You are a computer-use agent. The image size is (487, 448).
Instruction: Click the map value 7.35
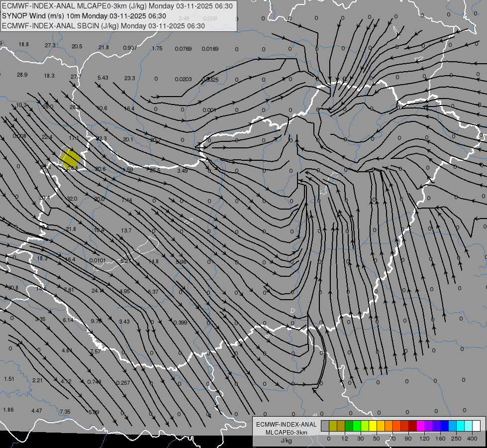point(65,412)
